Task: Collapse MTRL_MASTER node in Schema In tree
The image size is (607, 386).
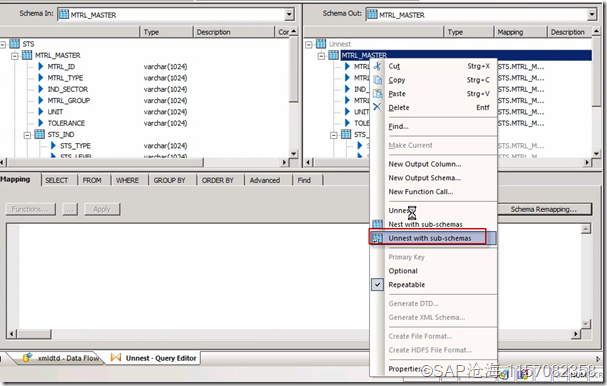Action: pyautogui.click(x=15, y=56)
